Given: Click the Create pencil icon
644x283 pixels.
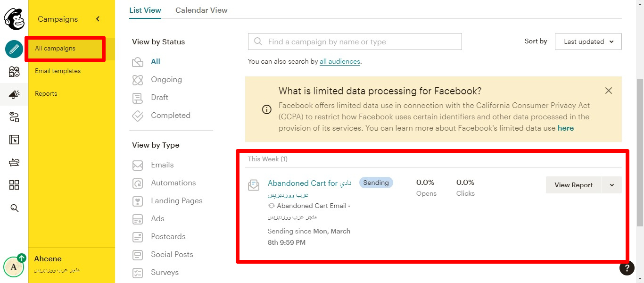Looking at the screenshot, I should 14,49.
